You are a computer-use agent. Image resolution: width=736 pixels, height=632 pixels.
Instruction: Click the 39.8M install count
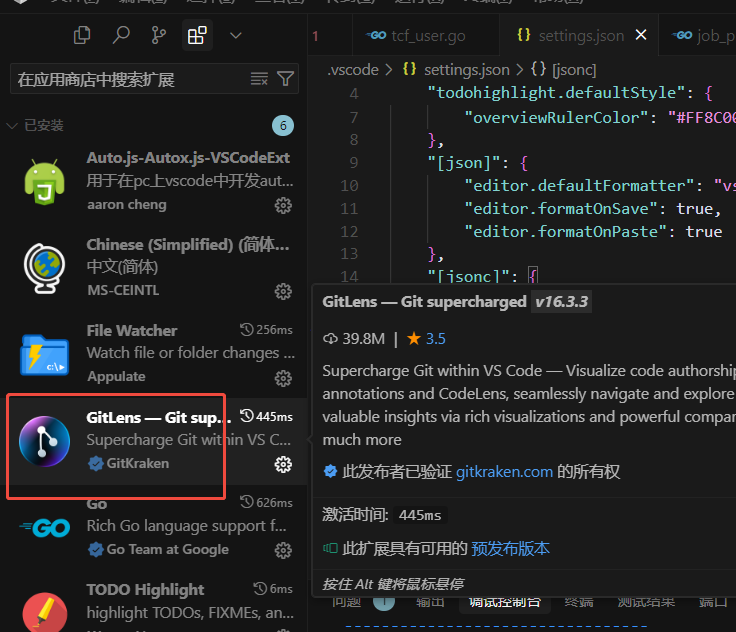pos(363,339)
